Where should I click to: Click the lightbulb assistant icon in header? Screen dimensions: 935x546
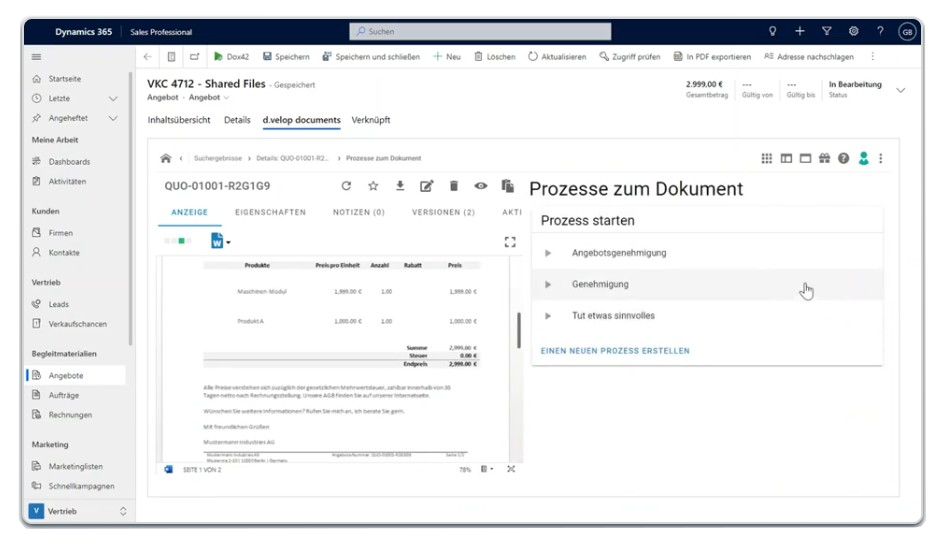(772, 31)
